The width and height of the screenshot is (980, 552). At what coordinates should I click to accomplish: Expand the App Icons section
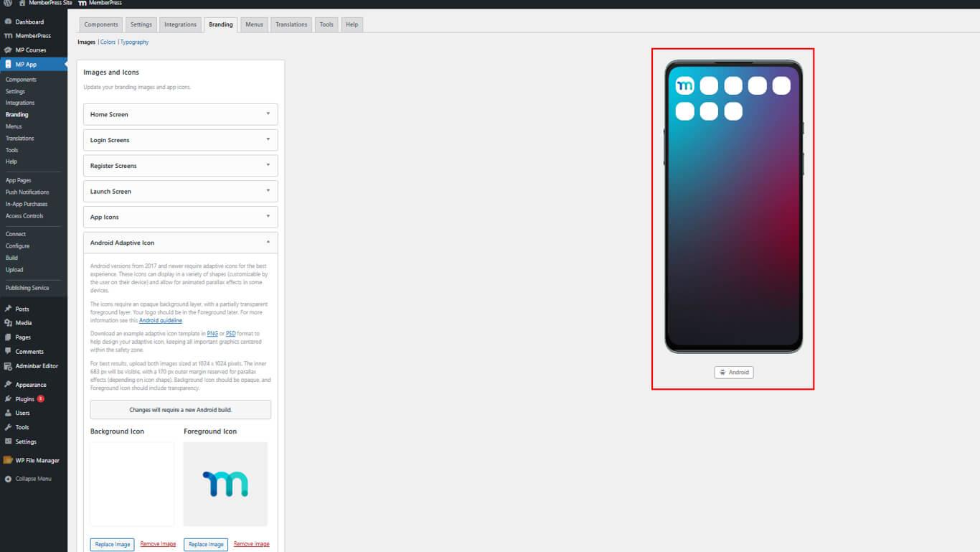(180, 217)
